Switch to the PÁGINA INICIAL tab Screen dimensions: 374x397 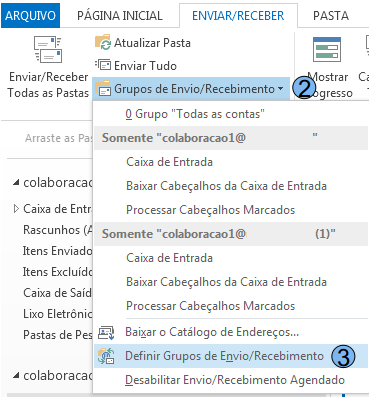click(120, 16)
